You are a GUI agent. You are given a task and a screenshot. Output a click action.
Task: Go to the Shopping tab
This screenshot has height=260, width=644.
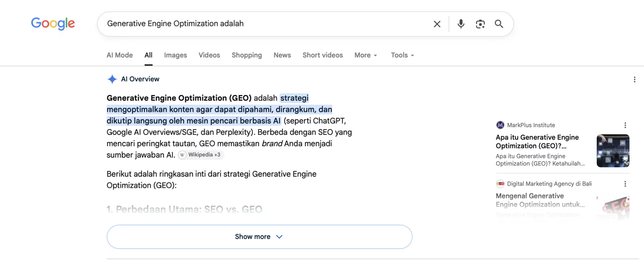coord(247,55)
